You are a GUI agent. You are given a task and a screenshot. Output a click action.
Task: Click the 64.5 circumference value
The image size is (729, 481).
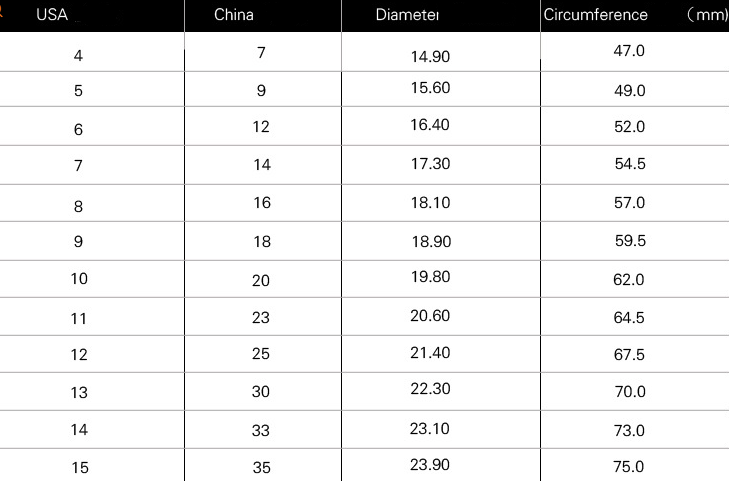click(x=629, y=318)
